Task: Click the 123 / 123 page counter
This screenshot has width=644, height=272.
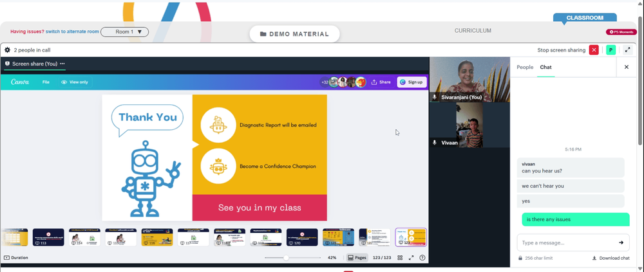Action: coord(382,258)
